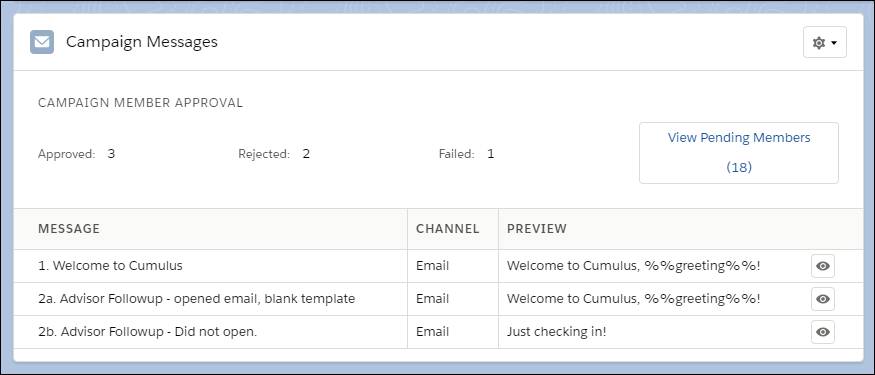Click preview text of 1. Welcome to Cumulus row
Image resolution: width=875 pixels, height=375 pixels.
click(633, 266)
